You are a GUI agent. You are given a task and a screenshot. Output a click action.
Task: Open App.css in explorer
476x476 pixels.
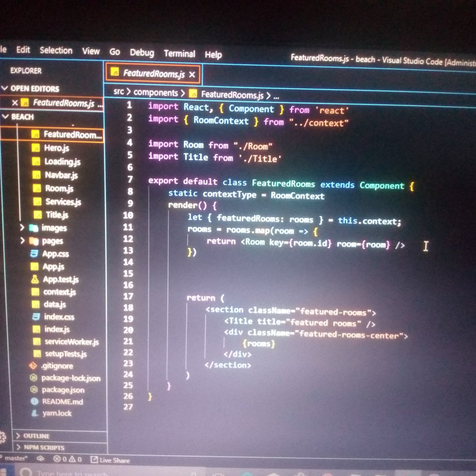(x=56, y=254)
